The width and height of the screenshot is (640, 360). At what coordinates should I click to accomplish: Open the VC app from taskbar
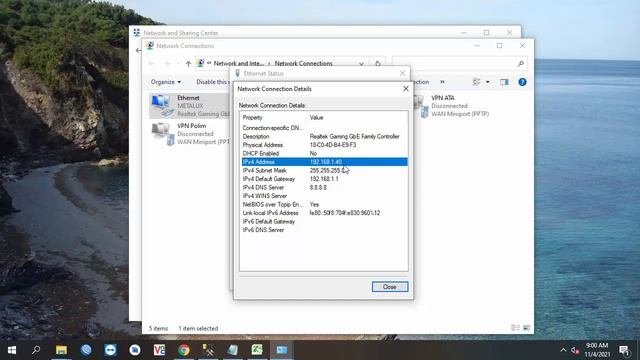(159, 350)
